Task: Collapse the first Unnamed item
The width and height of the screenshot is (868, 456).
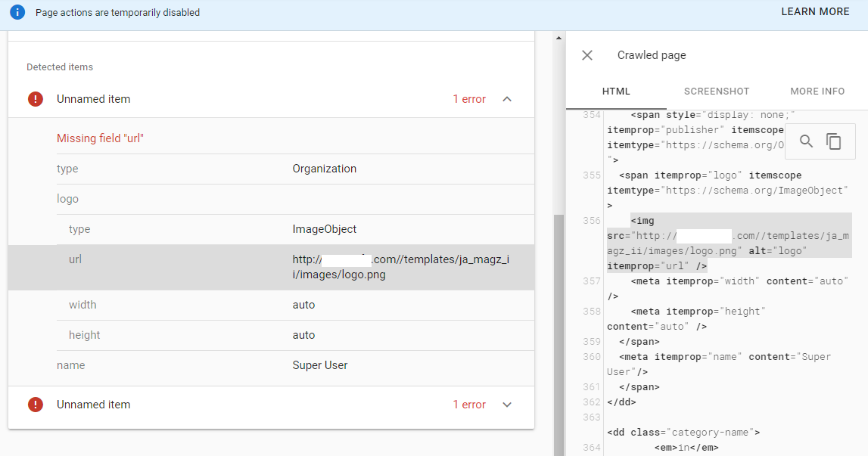Action: [x=507, y=99]
